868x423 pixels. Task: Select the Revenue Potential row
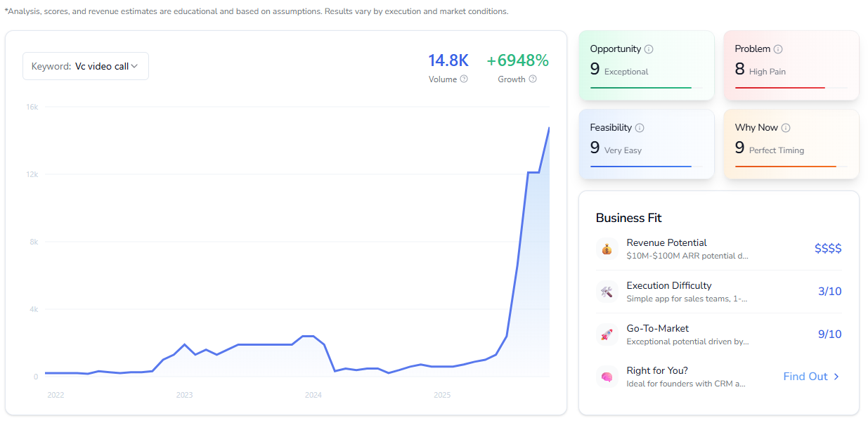coord(718,249)
